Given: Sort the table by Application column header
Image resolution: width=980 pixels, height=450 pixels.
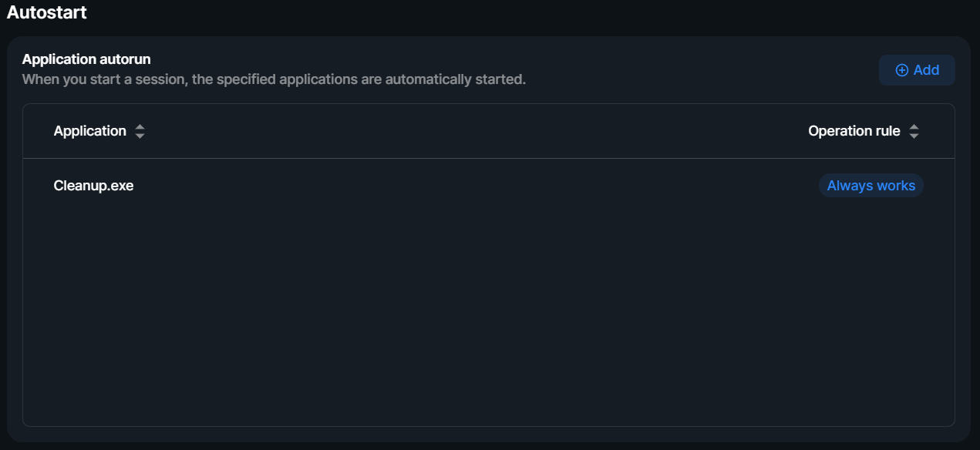Looking at the screenshot, I should click(x=90, y=131).
